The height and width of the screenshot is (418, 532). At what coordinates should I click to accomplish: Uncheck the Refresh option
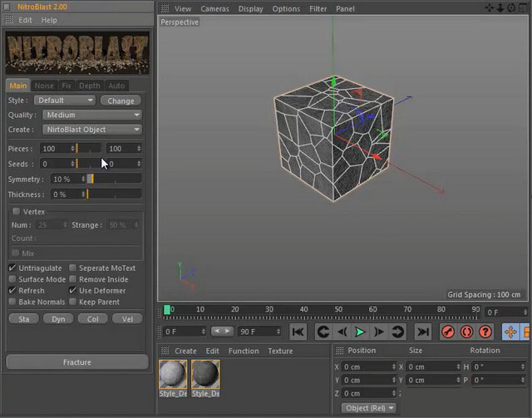pos(12,290)
